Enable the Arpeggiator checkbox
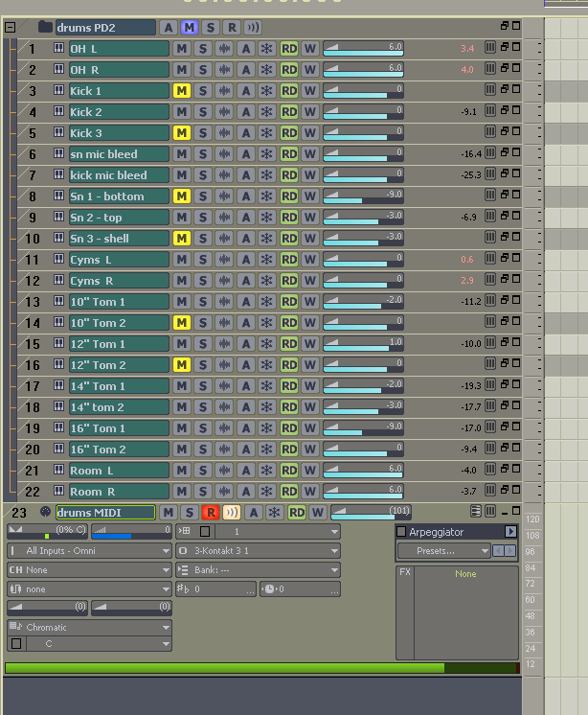Screen dimensions: 588x715 pyautogui.click(x=401, y=532)
